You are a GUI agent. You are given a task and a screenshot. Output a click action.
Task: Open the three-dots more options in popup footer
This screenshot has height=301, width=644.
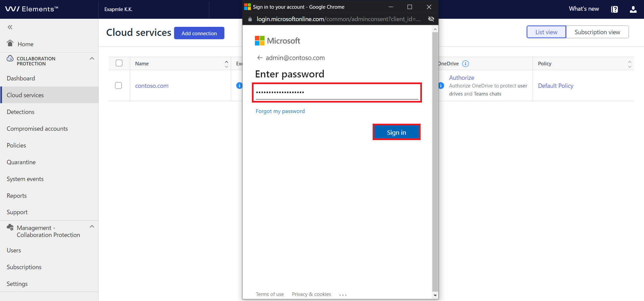pos(343,295)
